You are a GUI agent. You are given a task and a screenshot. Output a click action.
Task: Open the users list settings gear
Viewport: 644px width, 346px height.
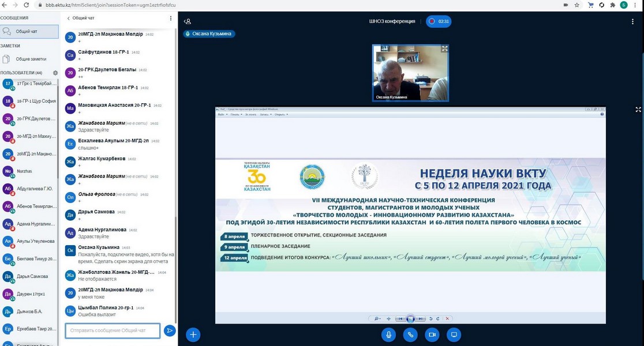tap(55, 73)
